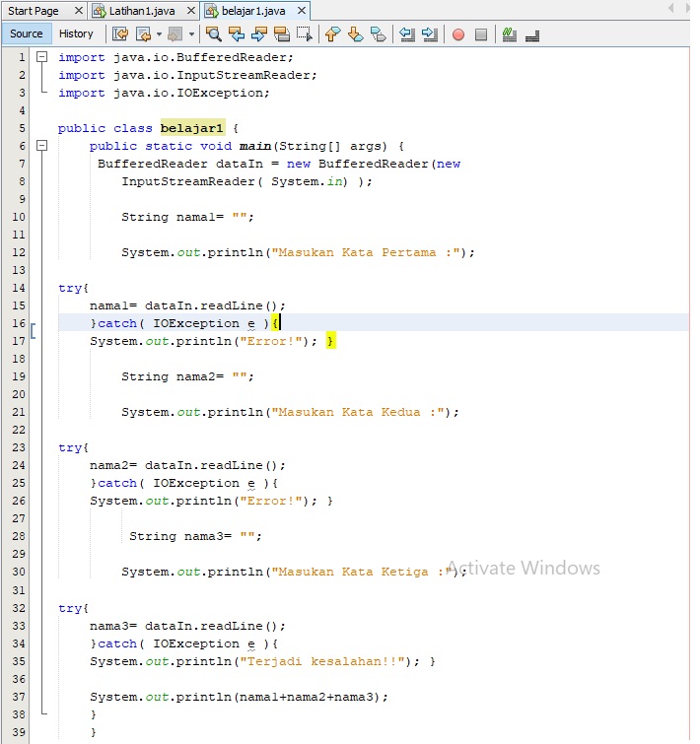This screenshot has height=744, width=700.
Task: Place cursor on "Masukan Kata Pertama :" string
Action: (365, 252)
